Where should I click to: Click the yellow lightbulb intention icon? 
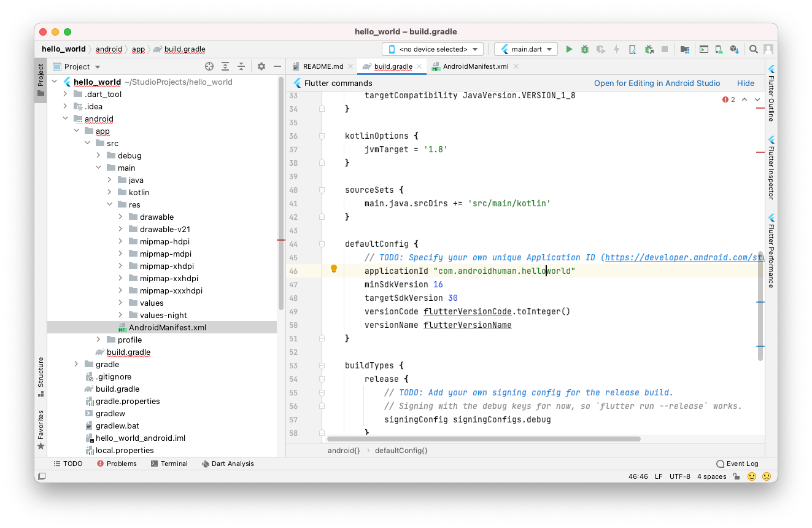click(334, 269)
